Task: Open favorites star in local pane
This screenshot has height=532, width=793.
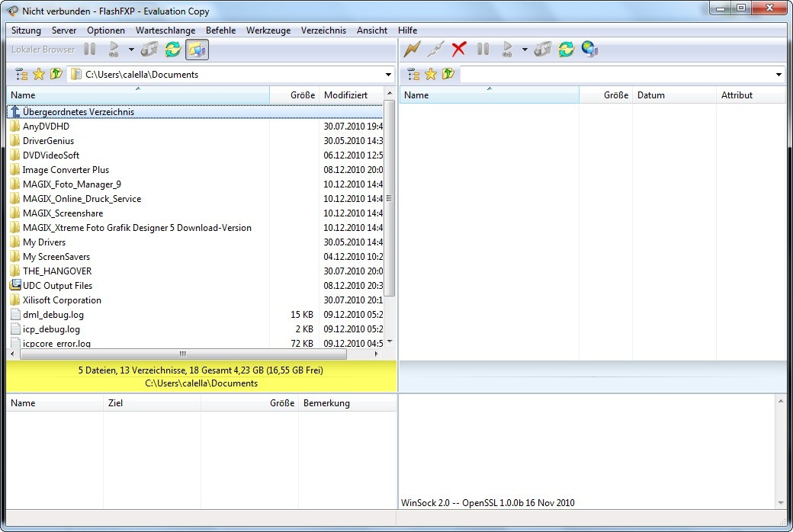Action: pyautogui.click(x=39, y=75)
